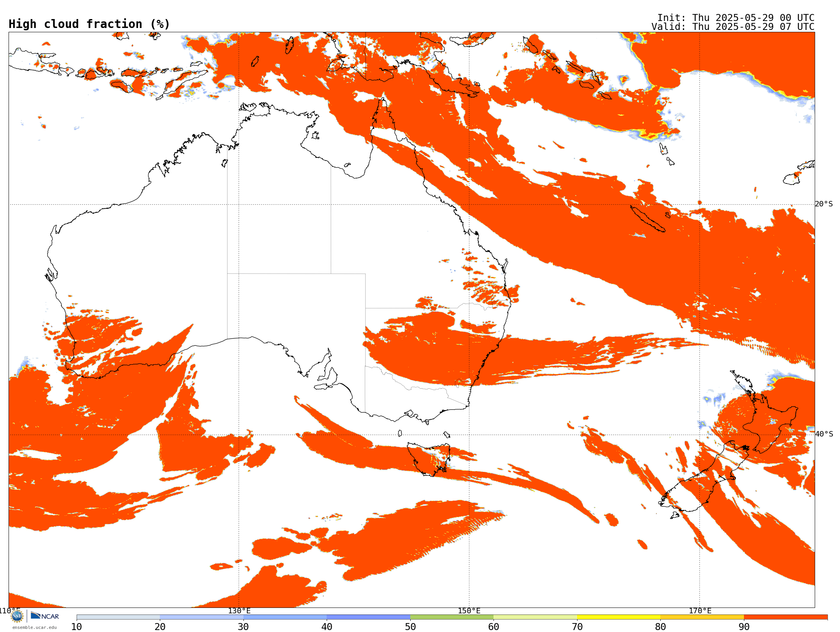The width and height of the screenshot is (840, 632).
Task: Click the 20°S latitude label
Action: (x=824, y=204)
